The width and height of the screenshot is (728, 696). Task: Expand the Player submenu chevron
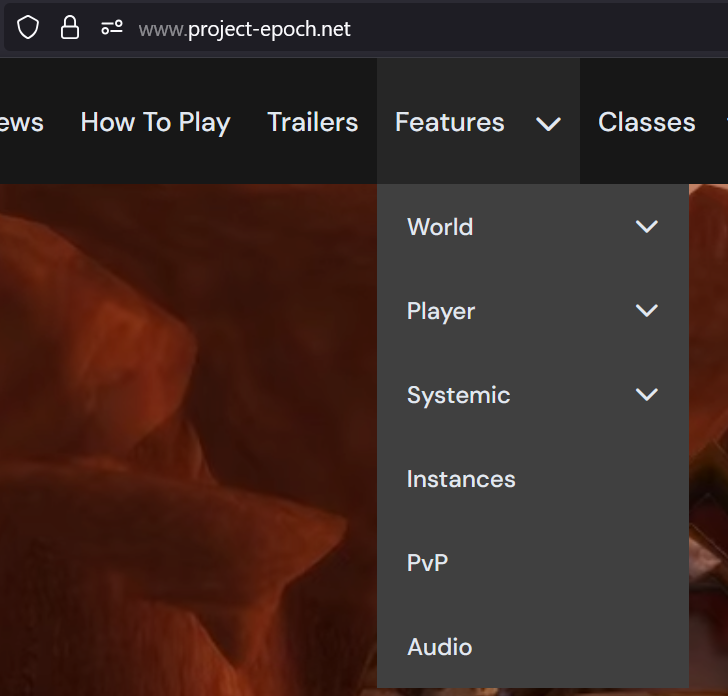point(646,311)
